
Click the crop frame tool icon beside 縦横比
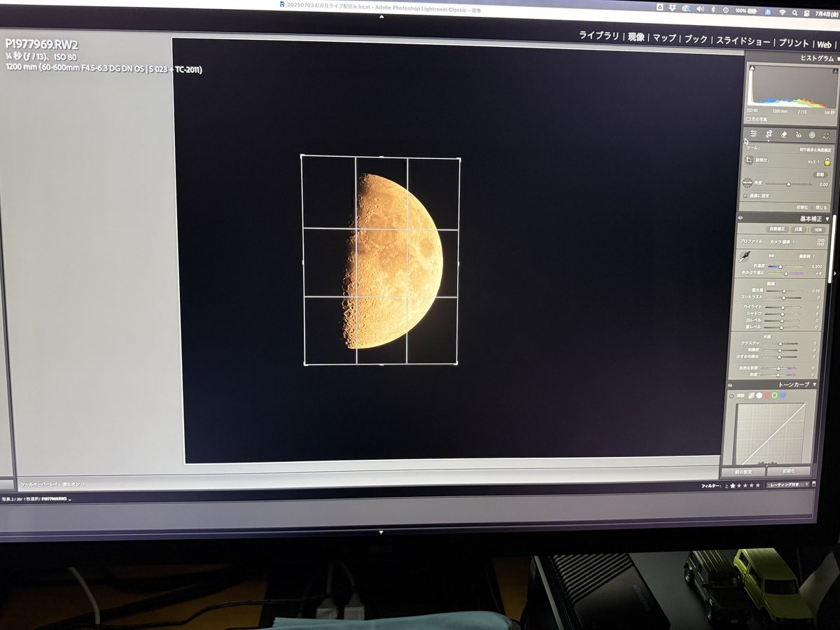[748, 161]
